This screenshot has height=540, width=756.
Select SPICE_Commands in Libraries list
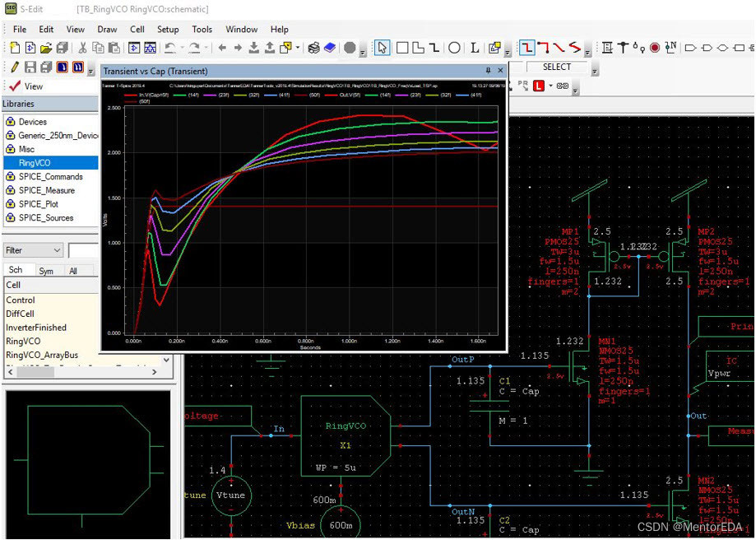pyautogui.click(x=50, y=177)
